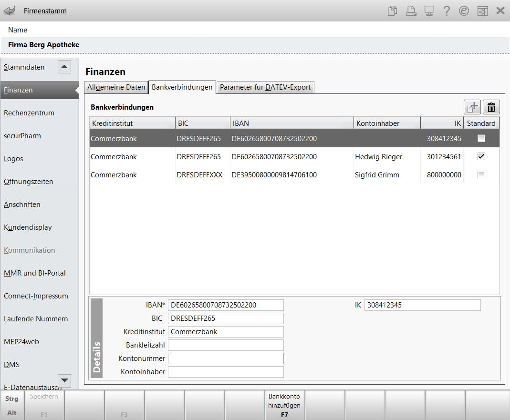510x420 pixels.
Task: Click the Kreditinstitut input field
Action: coord(226,332)
